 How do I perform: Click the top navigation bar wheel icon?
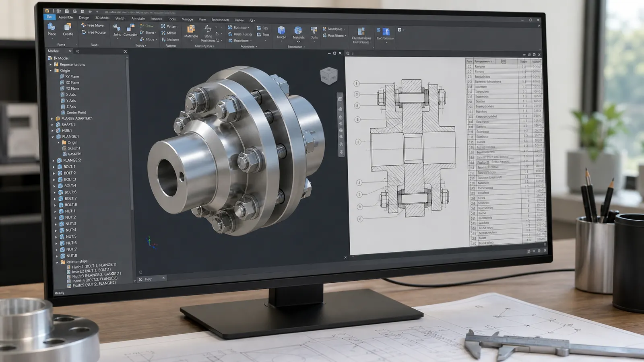point(340,99)
